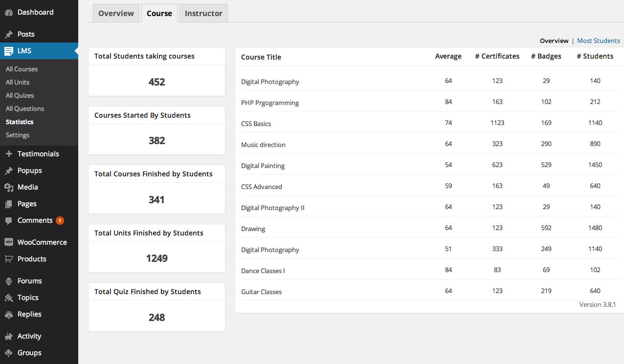Open All Courses submenu item
This screenshot has width=624, height=364.
tap(22, 69)
